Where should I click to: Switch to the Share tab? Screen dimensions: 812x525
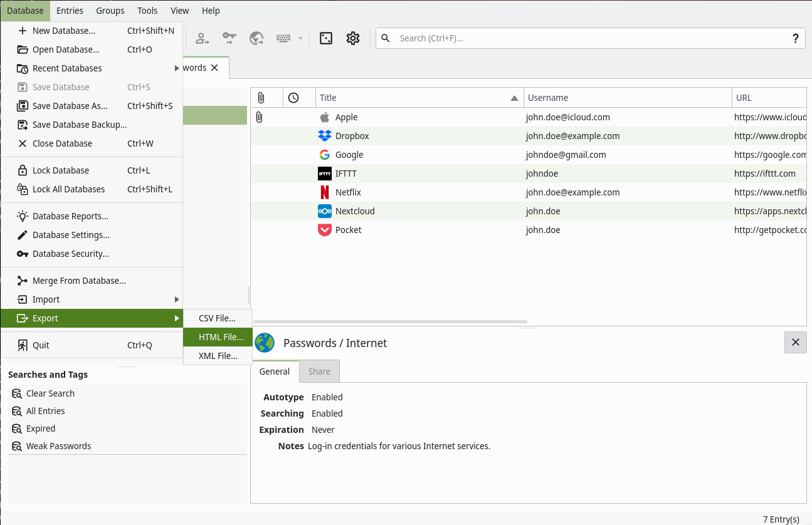click(x=319, y=372)
